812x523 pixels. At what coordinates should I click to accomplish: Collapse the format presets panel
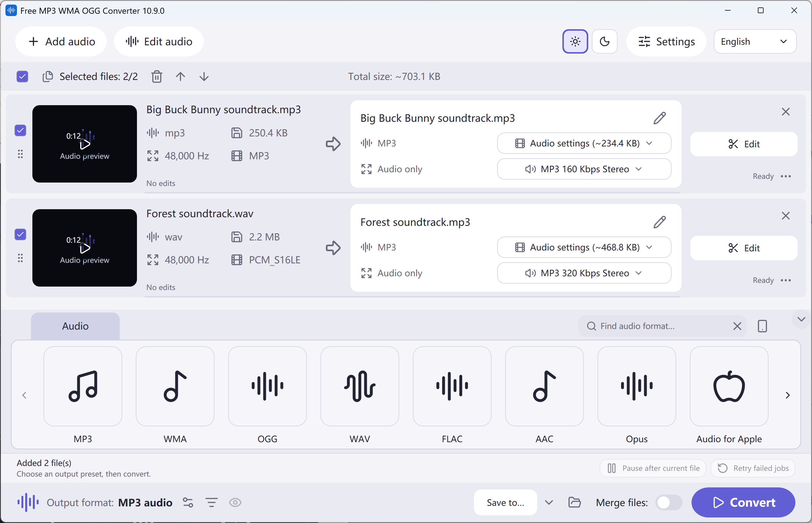801,319
